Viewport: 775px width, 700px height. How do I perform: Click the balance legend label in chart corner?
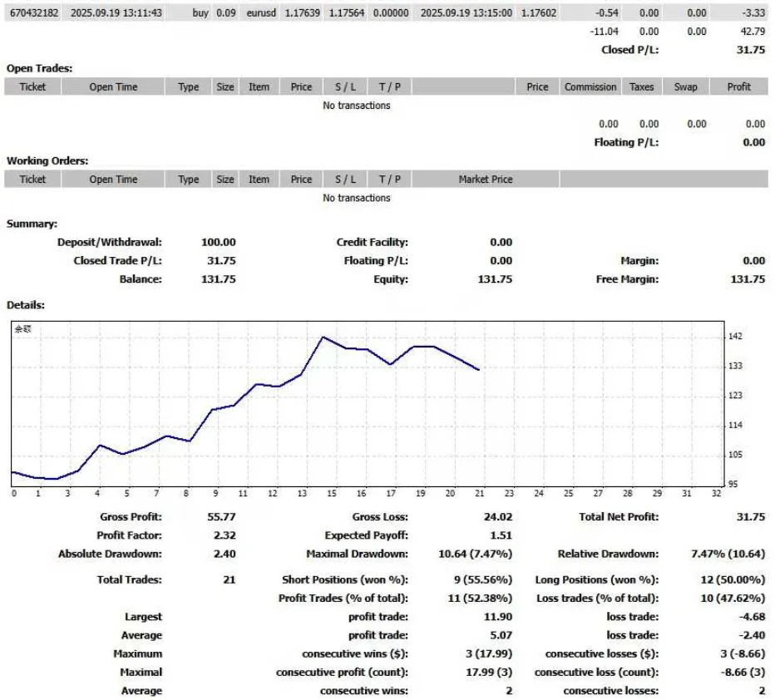(x=22, y=329)
